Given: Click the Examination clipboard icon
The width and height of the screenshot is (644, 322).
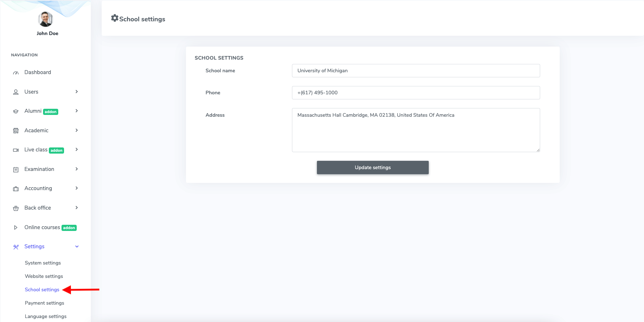Looking at the screenshot, I should click(x=16, y=169).
